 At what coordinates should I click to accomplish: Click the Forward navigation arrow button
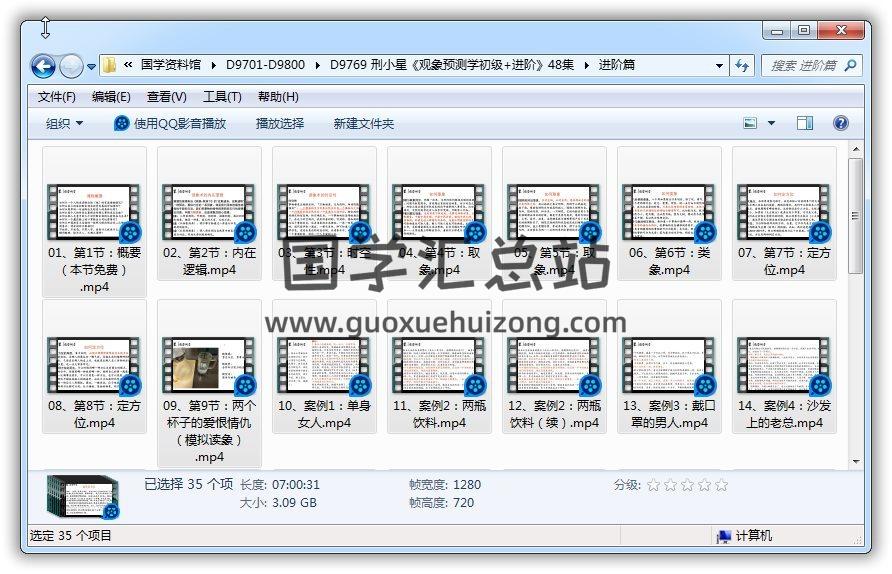tap(71, 66)
